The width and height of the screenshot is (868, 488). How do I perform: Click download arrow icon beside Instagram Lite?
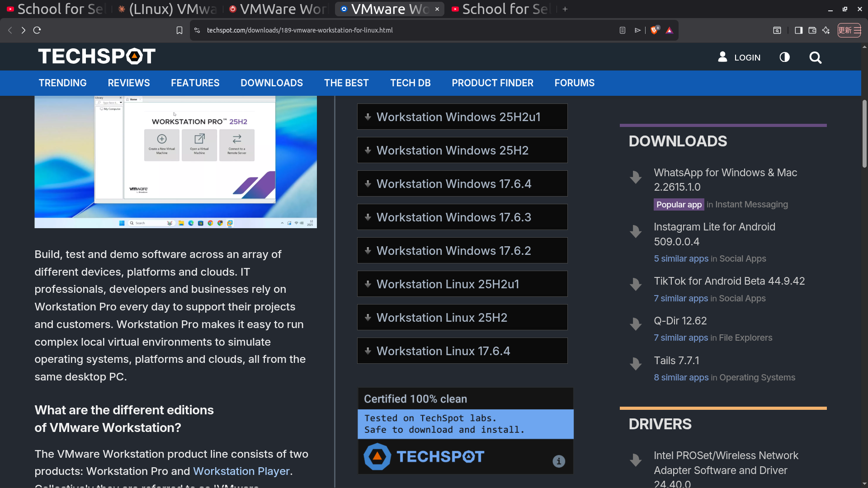click(636, 231)
